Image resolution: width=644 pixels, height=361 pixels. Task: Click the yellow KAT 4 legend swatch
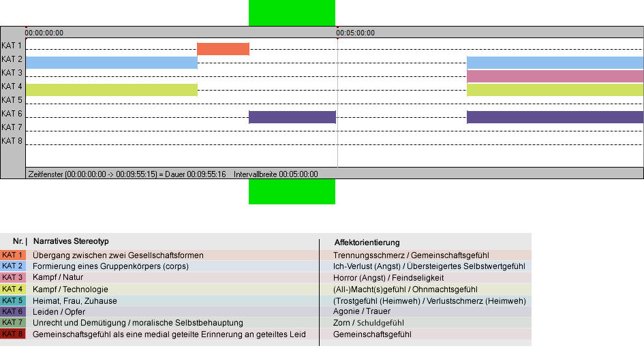pyautogui.click(x=13, y=289)
